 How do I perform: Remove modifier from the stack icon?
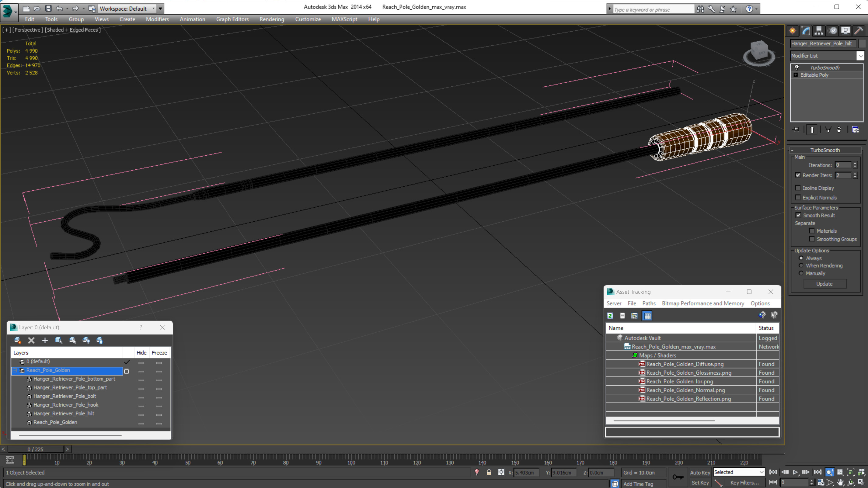[x=839, y=129]
